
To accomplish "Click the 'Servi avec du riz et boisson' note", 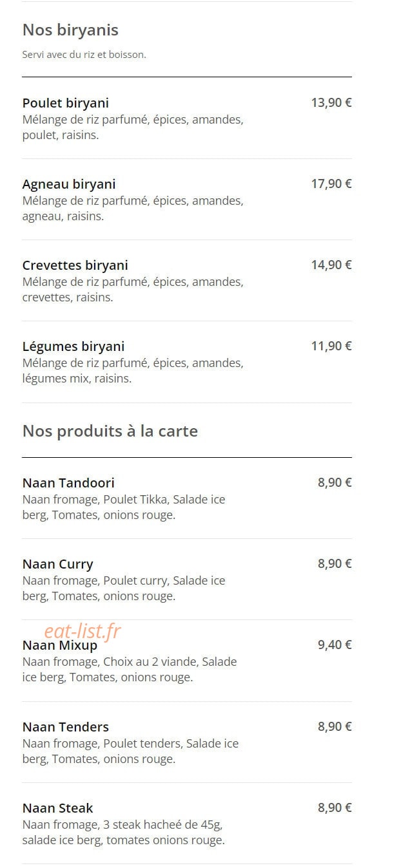I will click(84, 55).
